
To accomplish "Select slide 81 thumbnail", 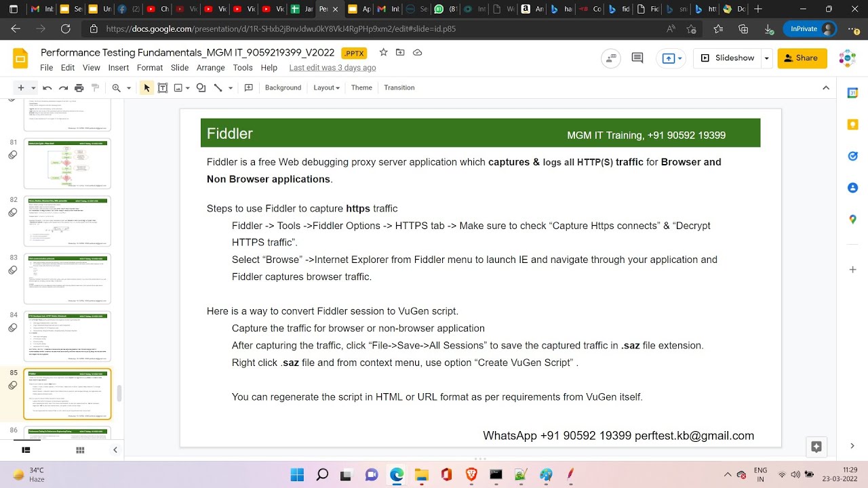I will pyautogui.click(x=67, y=163).
